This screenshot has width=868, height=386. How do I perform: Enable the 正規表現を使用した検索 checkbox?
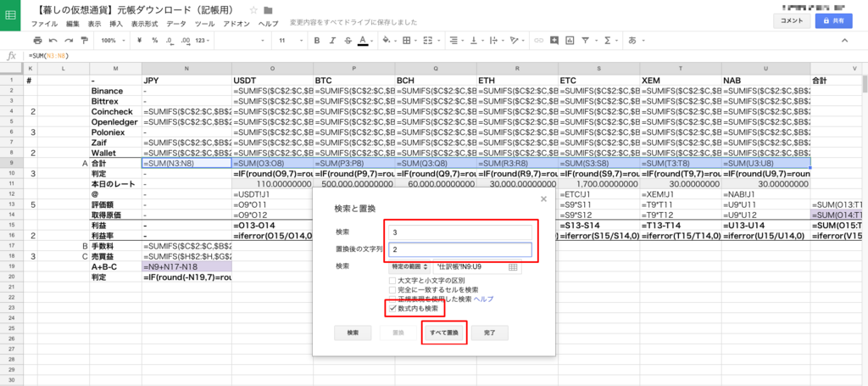(392, 299)
